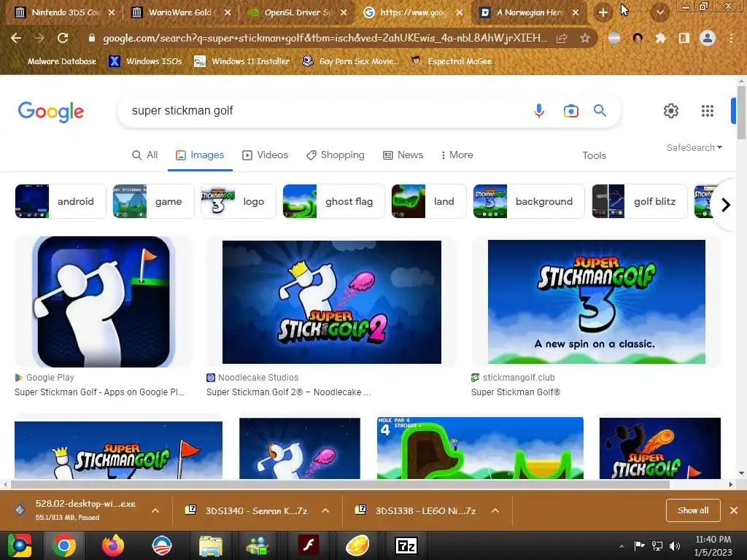Open options for the 528.02-desktop exe download
747x560 pixels.
155,510
